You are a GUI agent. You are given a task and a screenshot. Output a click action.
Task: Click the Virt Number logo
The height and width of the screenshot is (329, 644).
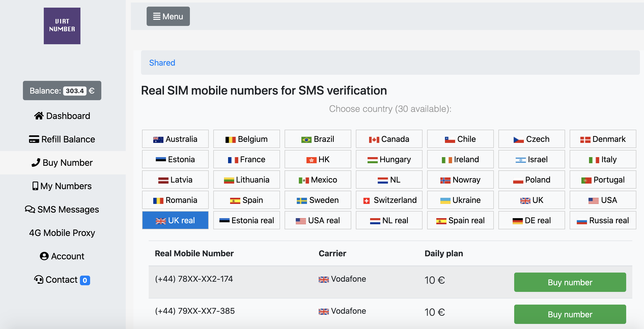tap(62, 26)
